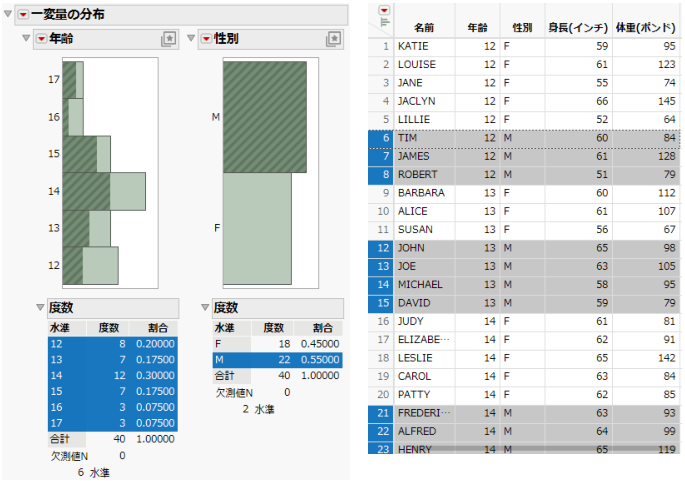Click the JOE name cell
The height and width of the screenshot is (481, 685).
425,266
